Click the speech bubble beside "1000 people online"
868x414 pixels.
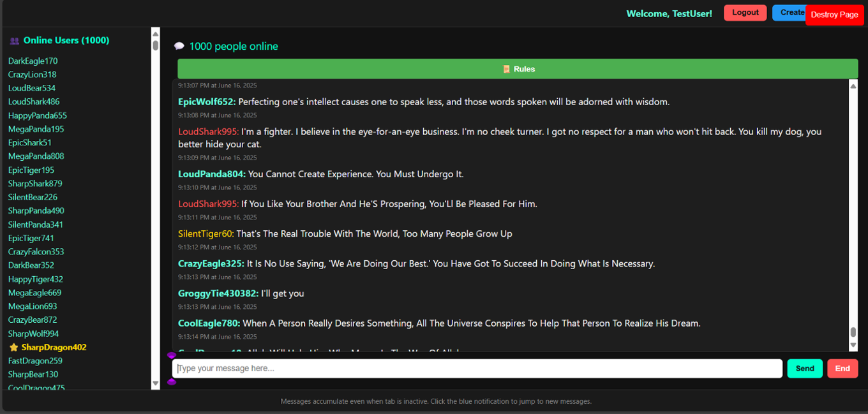pos(179,45)
